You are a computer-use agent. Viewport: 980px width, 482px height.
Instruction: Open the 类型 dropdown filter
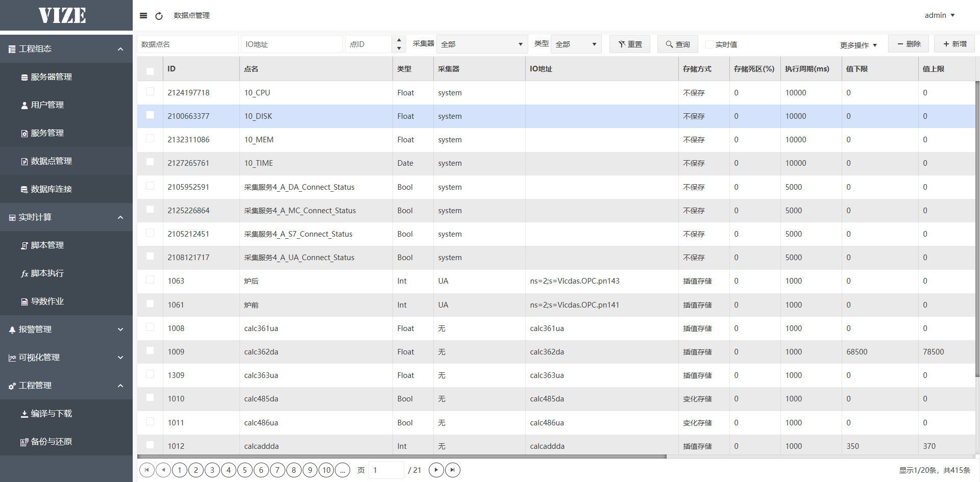(x=576, y=44)
